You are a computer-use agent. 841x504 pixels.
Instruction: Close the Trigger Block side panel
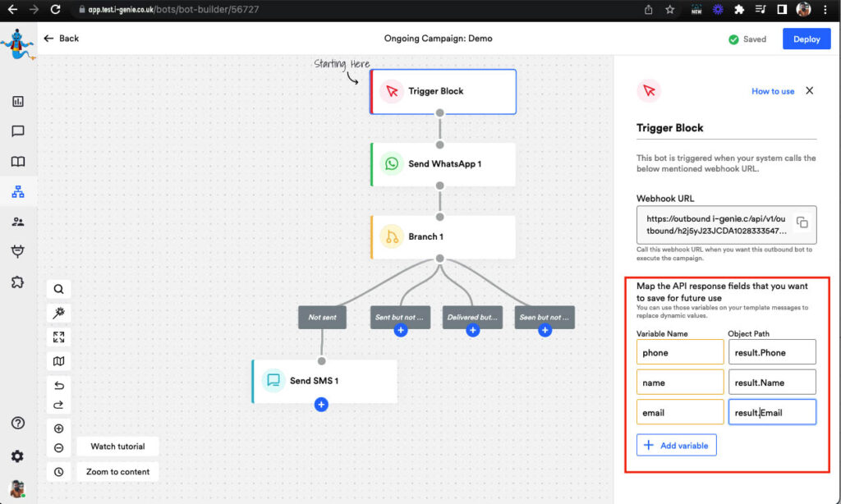coord(809,91)
